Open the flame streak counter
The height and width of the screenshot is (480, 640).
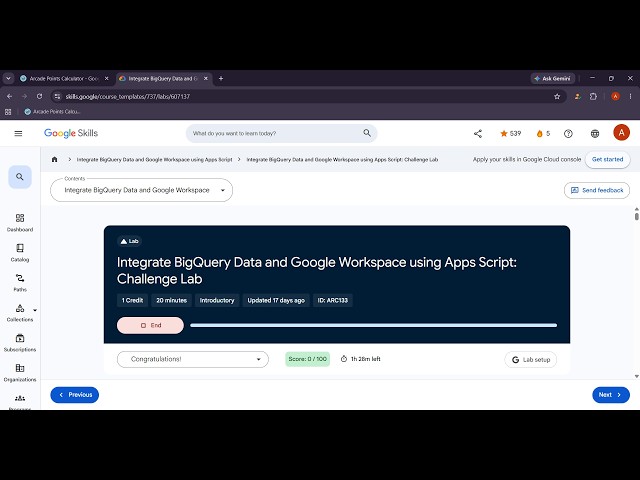(x=543, y=133)
